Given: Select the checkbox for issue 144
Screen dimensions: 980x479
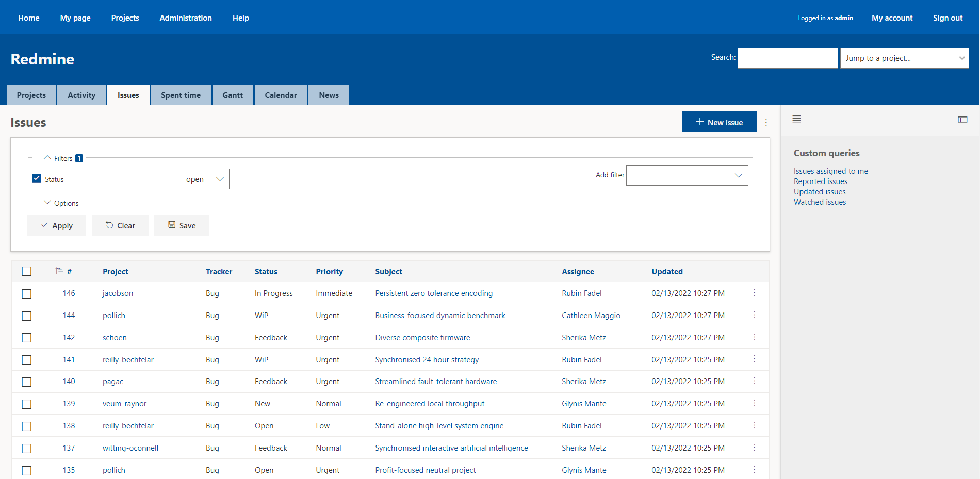Looking at the screenshot, I should pyautogui.click(x=27, y=316).
